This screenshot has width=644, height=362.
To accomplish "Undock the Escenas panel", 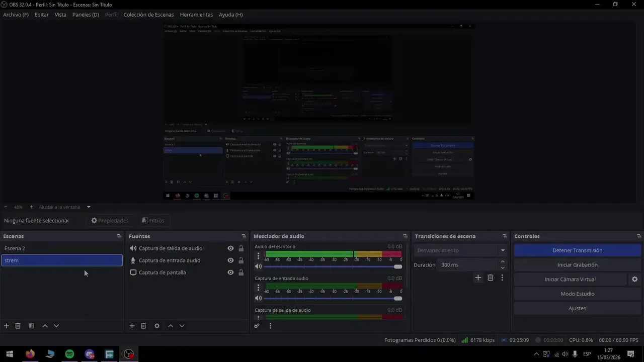I will [119, 236].
